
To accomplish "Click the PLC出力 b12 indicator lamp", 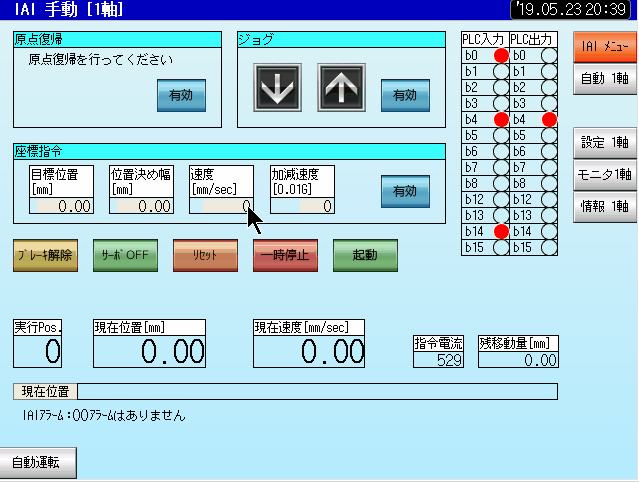I will pos(549,199).
